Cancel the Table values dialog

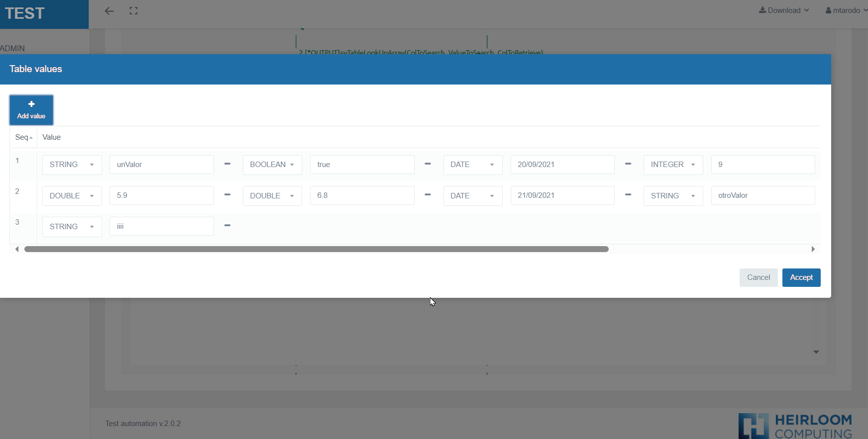(758, 277)
